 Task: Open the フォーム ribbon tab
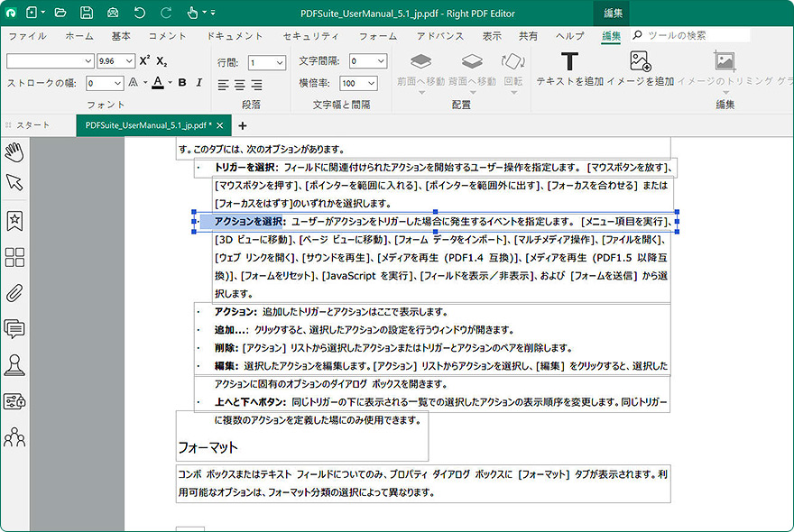pyautogui.click(x=378, y=36)
